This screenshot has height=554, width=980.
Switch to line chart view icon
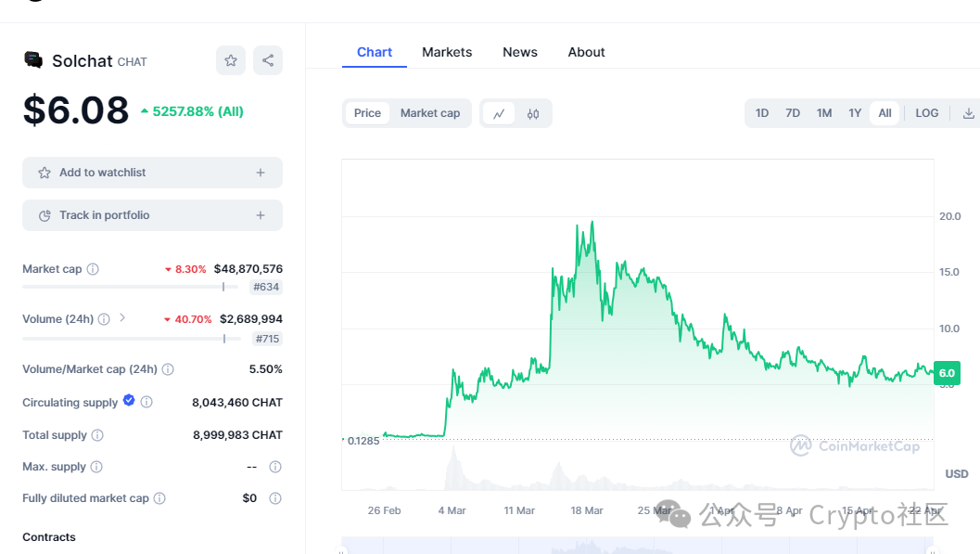(x=499, y=114)
